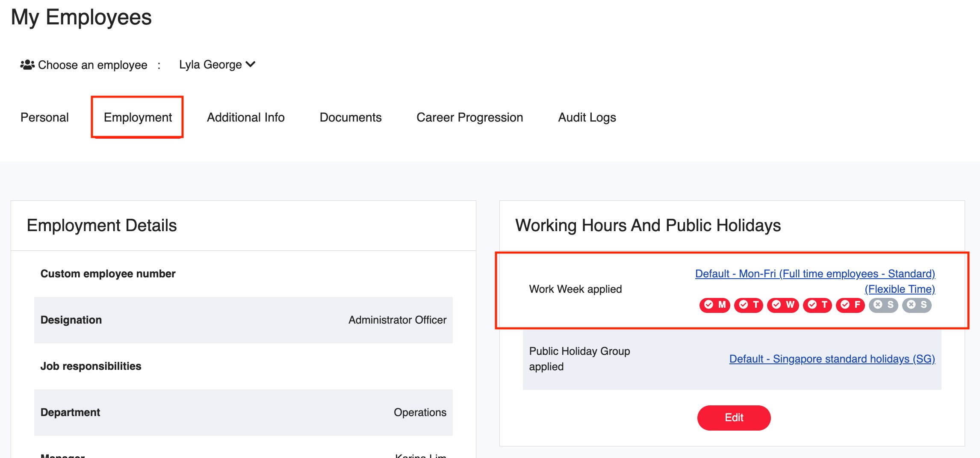This screenshot has height=458, width=980.
Task: Click the last grey S day badge
Action: pos(917,305)
